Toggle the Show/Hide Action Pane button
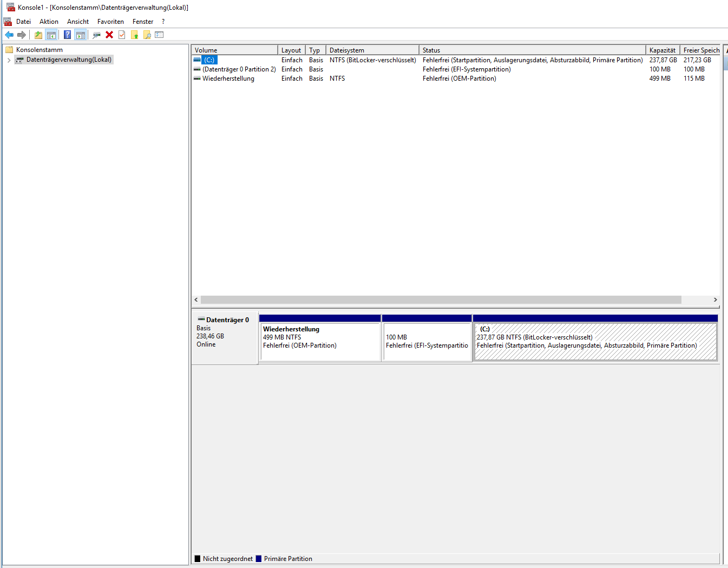Image resolution: width=728 pixels, height=568 pixels. tap(81, 35)
